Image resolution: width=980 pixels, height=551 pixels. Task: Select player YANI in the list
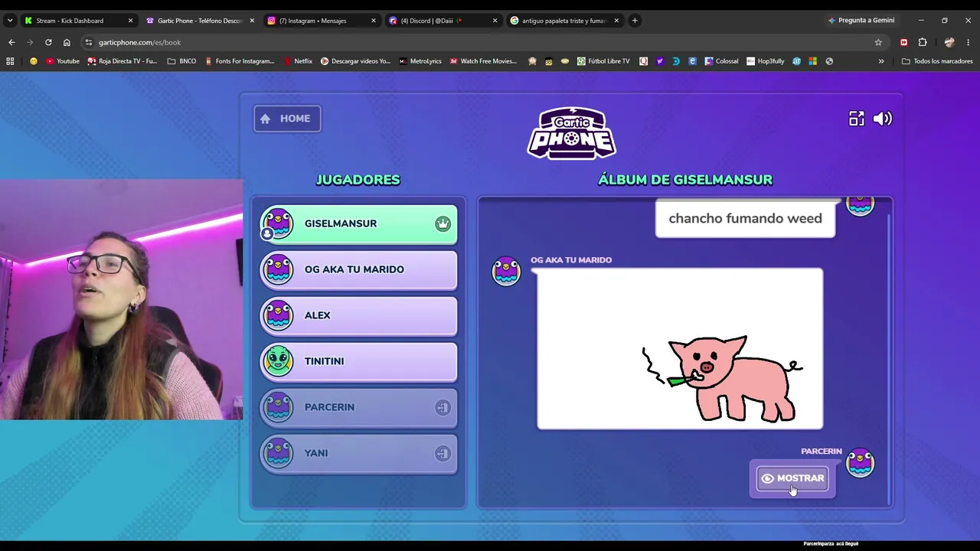coord(358,453)
